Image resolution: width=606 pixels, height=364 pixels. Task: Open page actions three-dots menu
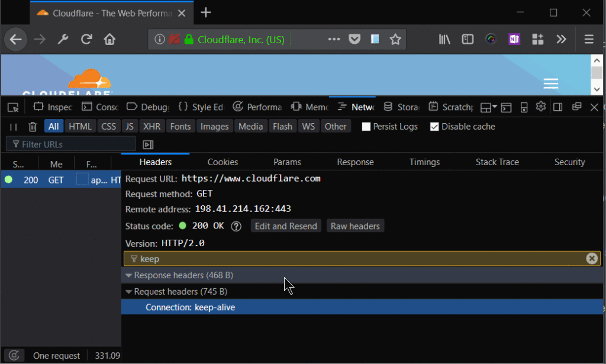coord(334,40)
